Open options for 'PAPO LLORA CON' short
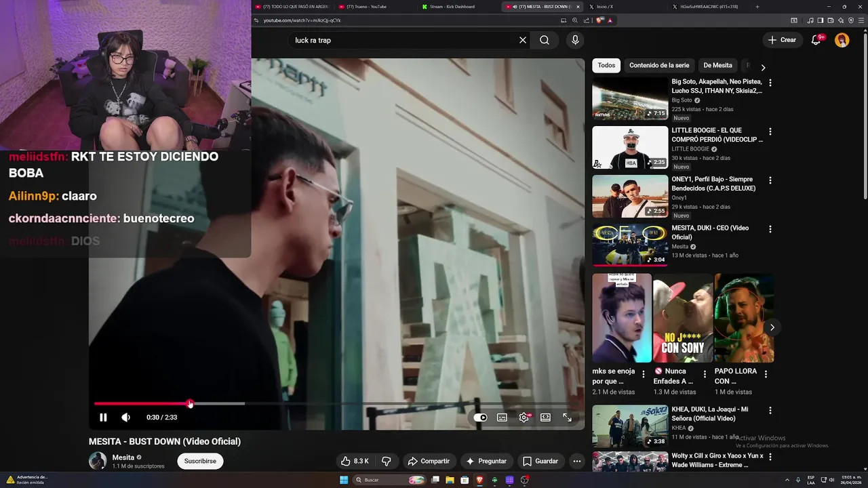Screen dimensions: 868x488 766,374
